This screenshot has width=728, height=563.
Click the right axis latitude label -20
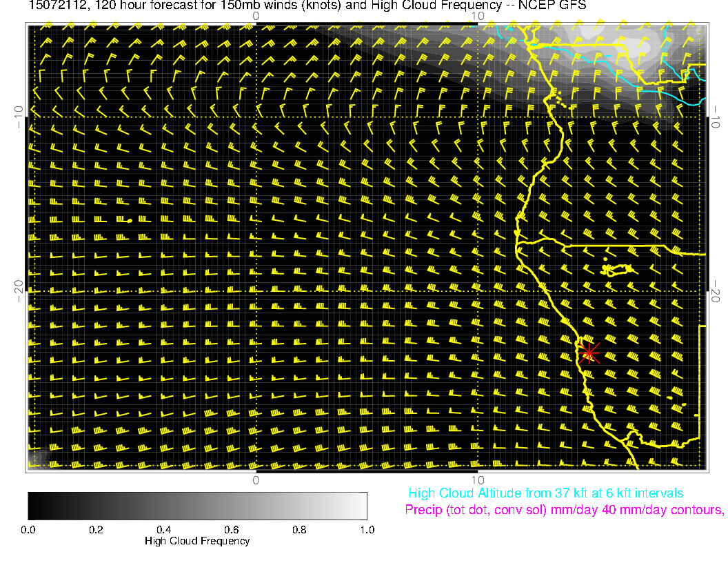(x=715, y=290)
